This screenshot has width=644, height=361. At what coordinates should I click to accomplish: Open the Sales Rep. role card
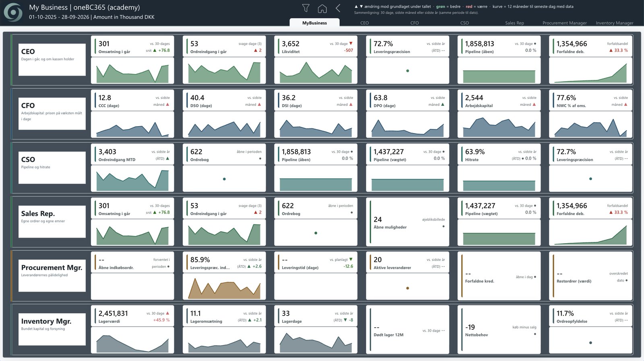tap(52, 222)
